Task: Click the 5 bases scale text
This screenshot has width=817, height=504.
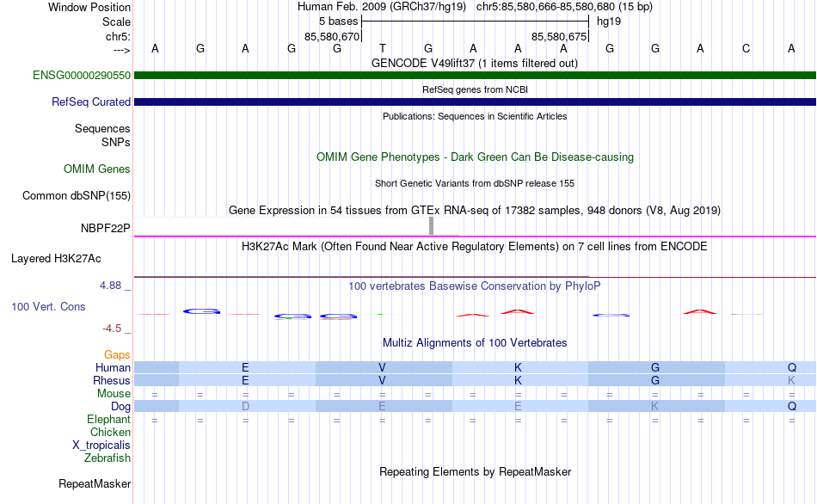Action: pos(338,22)
